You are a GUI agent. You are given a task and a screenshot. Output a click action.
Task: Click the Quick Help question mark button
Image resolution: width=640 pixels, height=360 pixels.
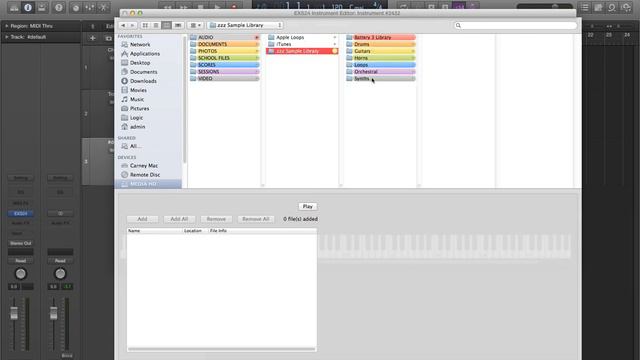[59, 7]
